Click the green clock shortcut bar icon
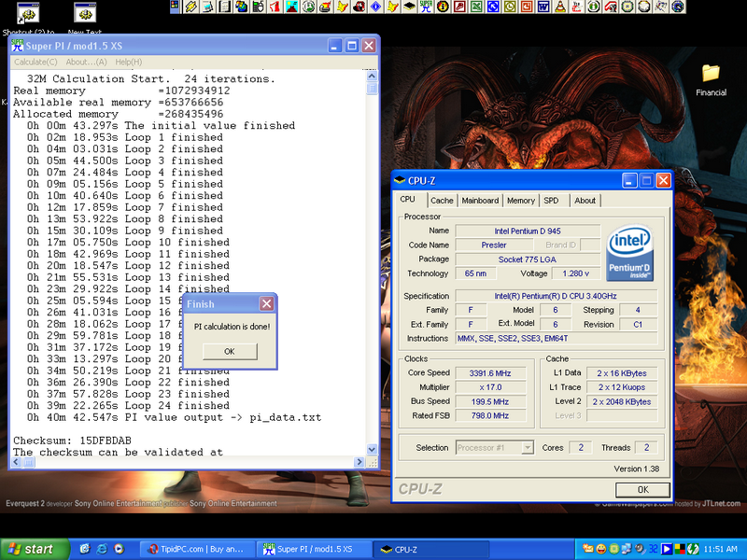The height and width of the screenshot is (560, 747). point(309,7)
